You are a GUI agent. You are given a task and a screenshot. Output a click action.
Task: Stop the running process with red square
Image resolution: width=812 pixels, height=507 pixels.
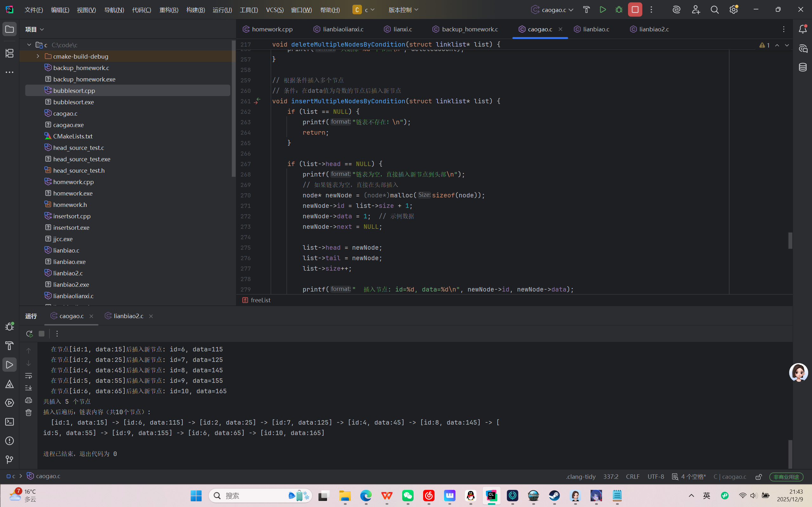(x=635, y=10)
